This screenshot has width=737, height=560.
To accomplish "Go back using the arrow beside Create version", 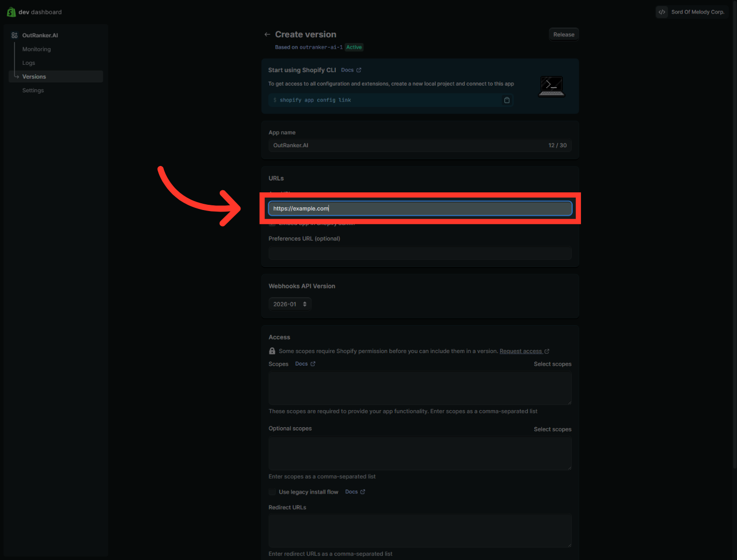I will (267, 35).
